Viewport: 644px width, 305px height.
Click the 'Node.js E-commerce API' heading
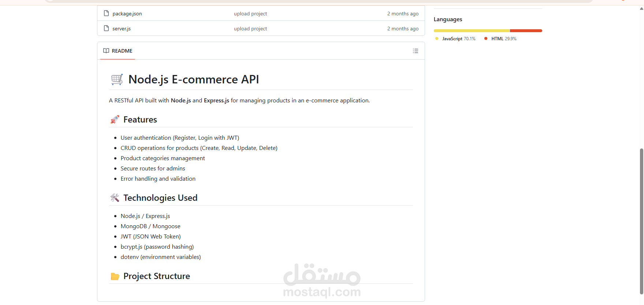[194, 79]
